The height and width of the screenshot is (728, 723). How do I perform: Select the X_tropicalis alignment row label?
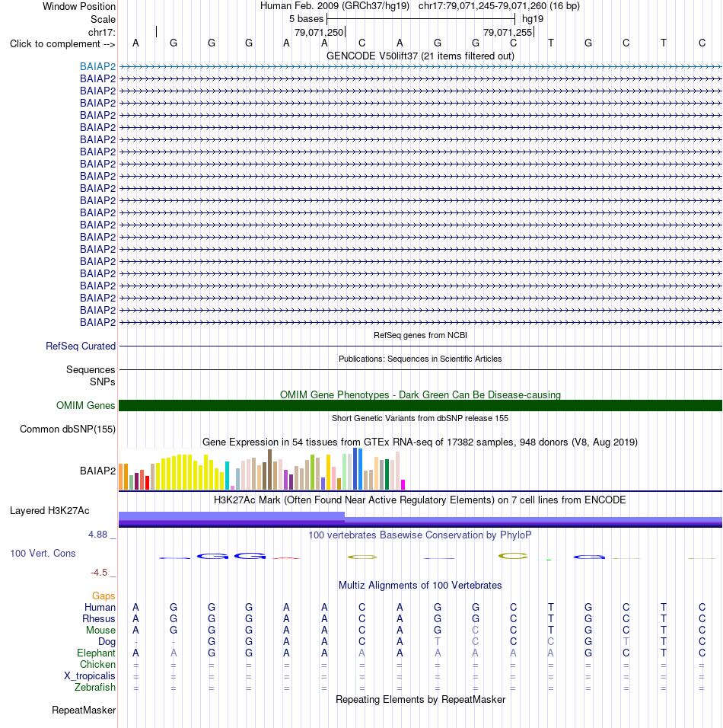pyautogui.click(x=90, y=676)
